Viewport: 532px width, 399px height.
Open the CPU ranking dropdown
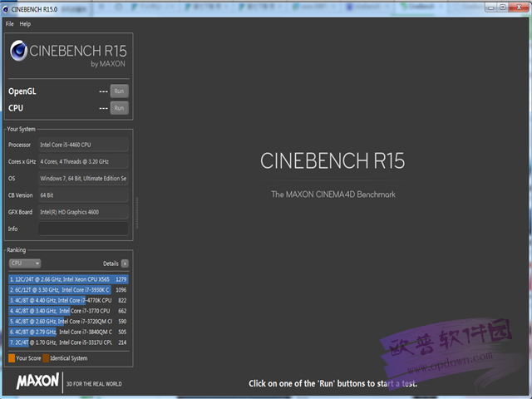(x=25, y=264)
